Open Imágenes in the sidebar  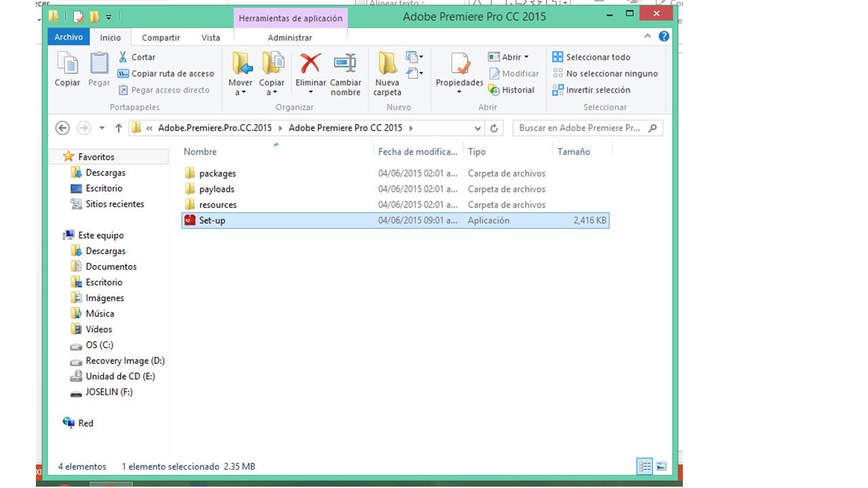tap(104, 298)
